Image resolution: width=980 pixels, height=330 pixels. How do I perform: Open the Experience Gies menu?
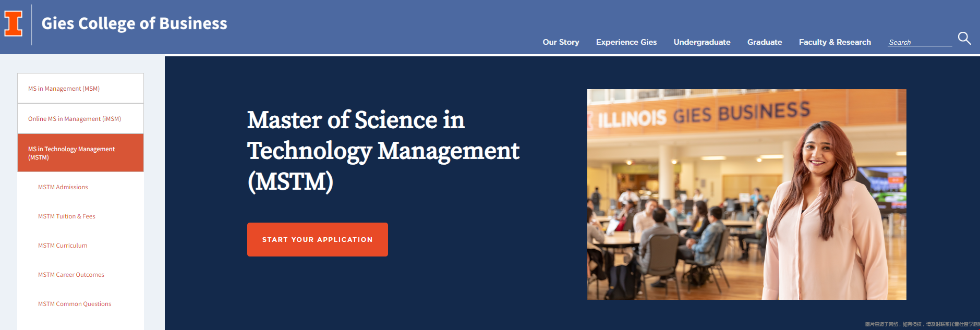click(x=626, y=42)
